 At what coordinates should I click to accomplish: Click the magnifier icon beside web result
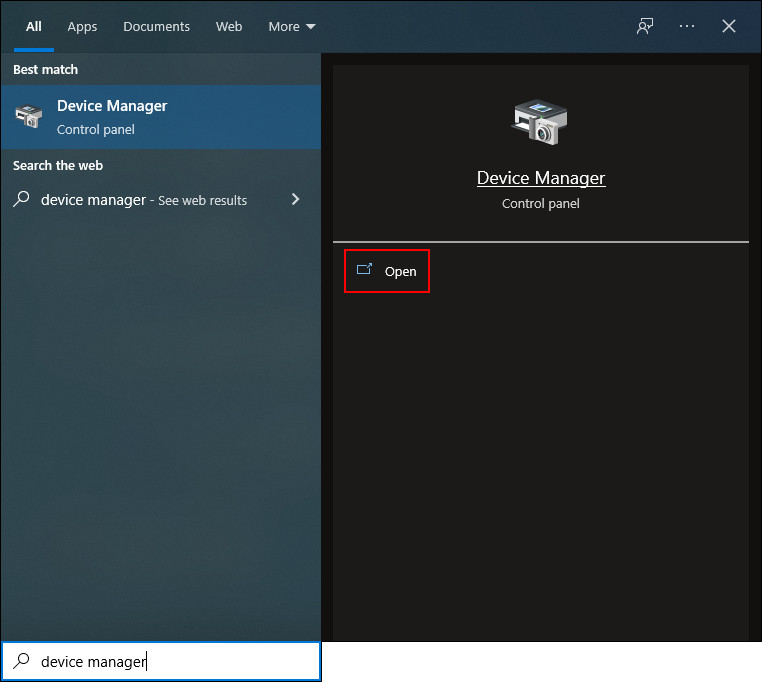(21, 199)
